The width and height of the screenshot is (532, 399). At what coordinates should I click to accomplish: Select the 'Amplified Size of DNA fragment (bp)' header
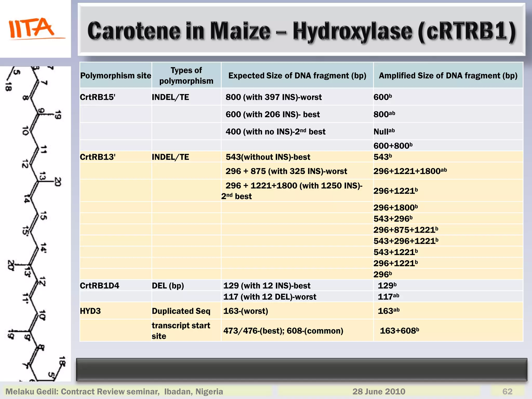pyautogui.click(x=448, y=75)
